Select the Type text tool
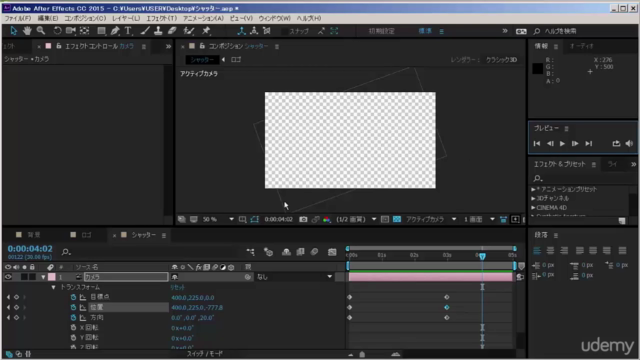Viewport: 640px width, 360px height. pyautogui.click(x=128, y=31)
